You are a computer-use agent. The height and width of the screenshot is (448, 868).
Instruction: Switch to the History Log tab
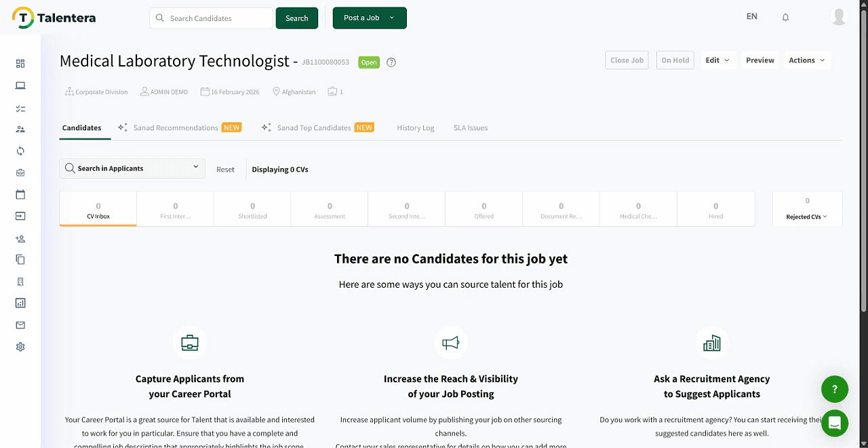tap(415, 128)
